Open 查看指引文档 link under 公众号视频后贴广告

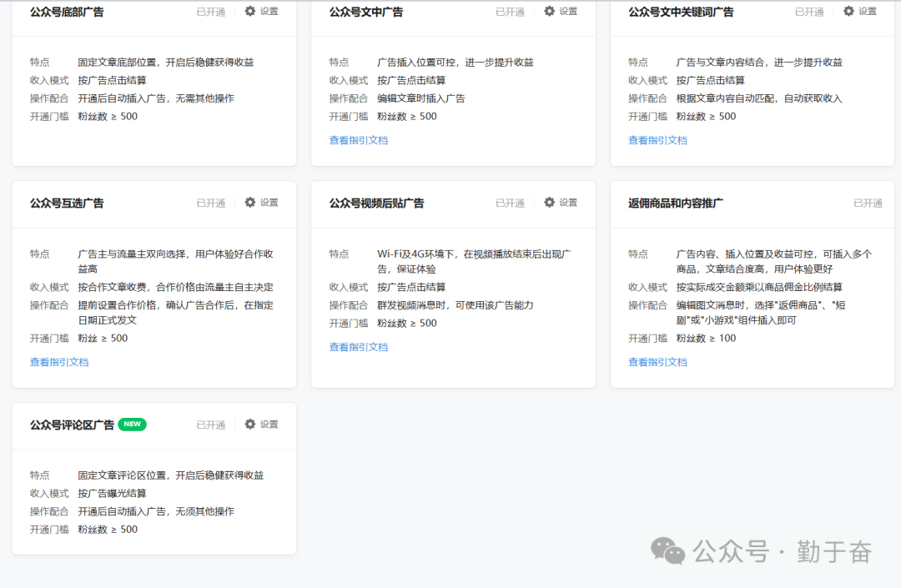point(359,347)
